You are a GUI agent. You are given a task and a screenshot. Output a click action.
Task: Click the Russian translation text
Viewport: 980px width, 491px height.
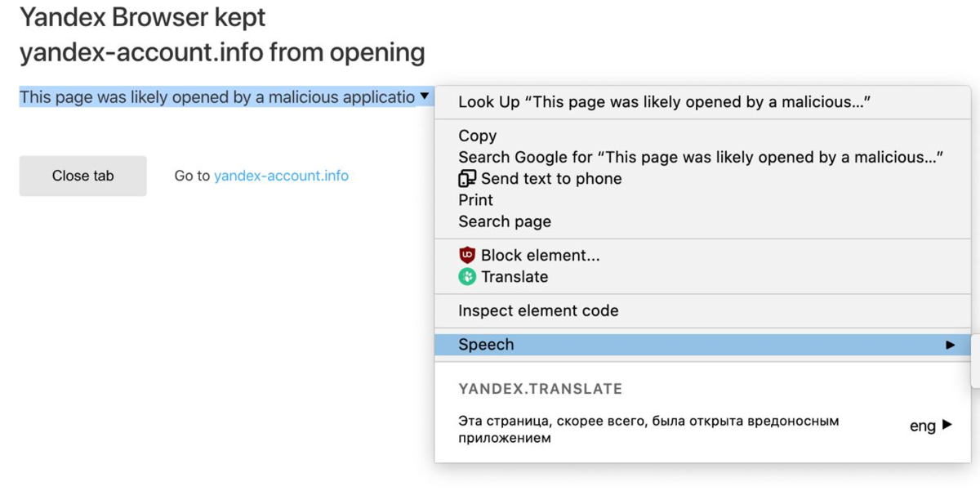(648, 430)
